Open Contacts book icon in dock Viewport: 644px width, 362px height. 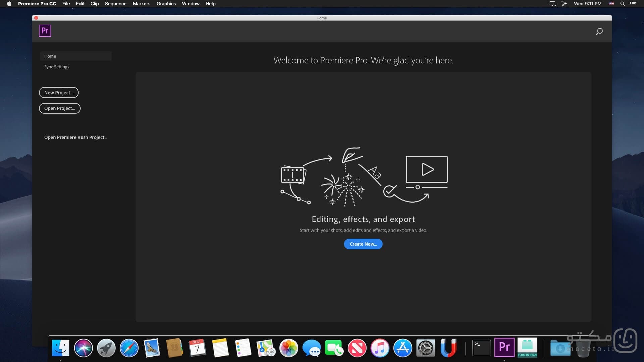(174, 348)
